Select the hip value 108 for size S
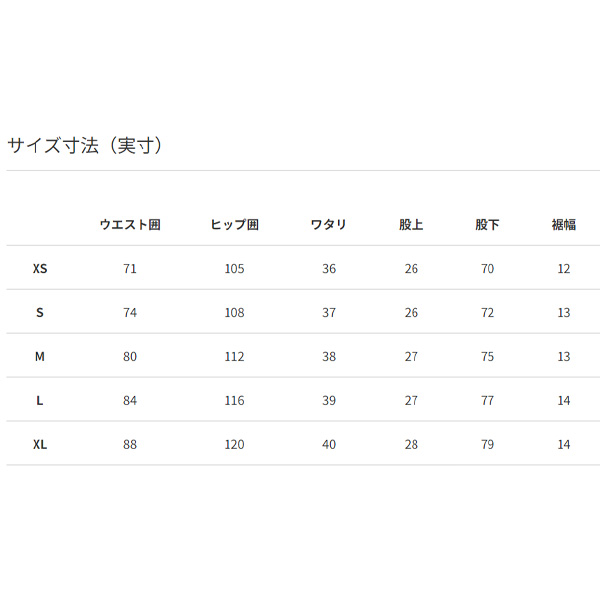Image resolution: width=600 pixels, height=600 pixels. [x=235, y=313]
